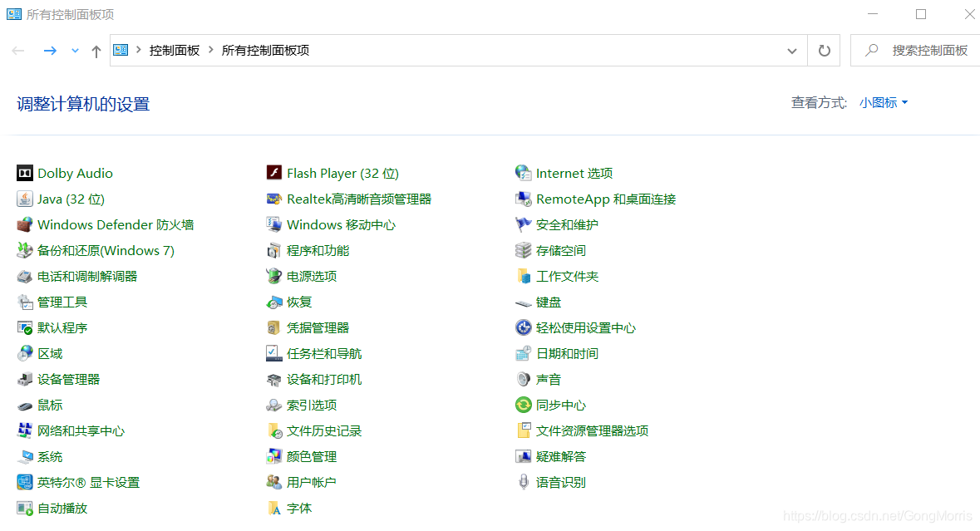Image resolution: width=980 pixels, height=531 pixels.
Task: Open the 英特尔® 显卡设置 icon
Action: pos(24,482)
